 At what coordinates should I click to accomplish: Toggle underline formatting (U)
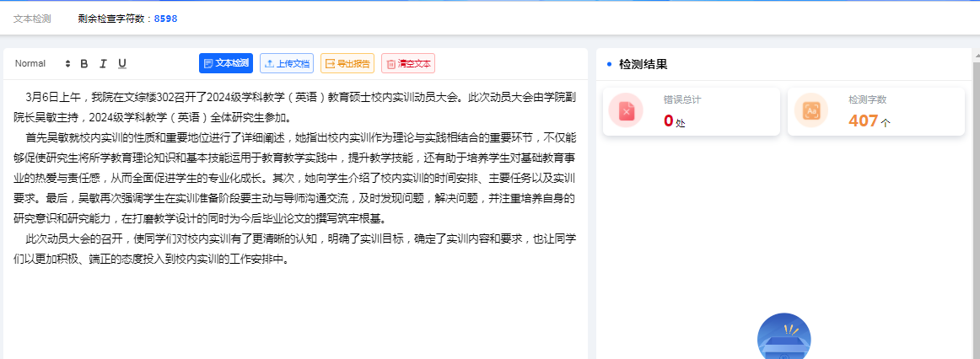click(122, 64)
